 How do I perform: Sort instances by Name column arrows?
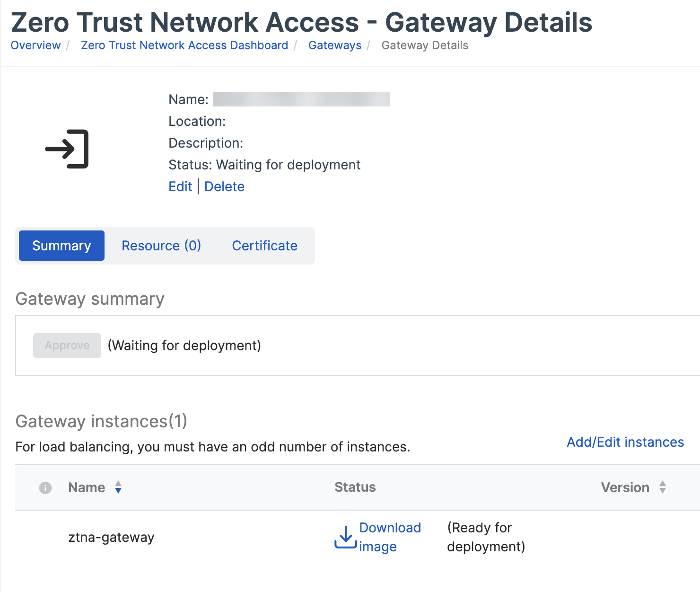coord(118,487)
